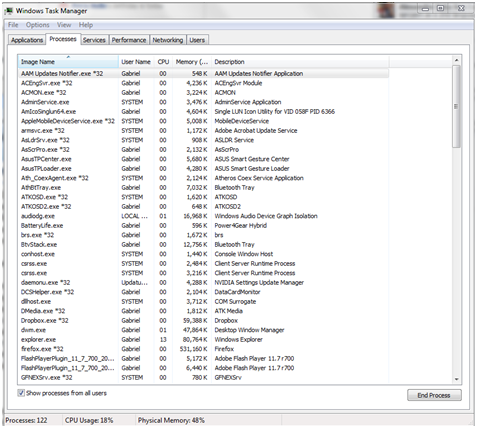The height and width of the screenshot is (428, 477).
Task: Click the Physical Memory: 48% status entry
Action: click(171, 420)
